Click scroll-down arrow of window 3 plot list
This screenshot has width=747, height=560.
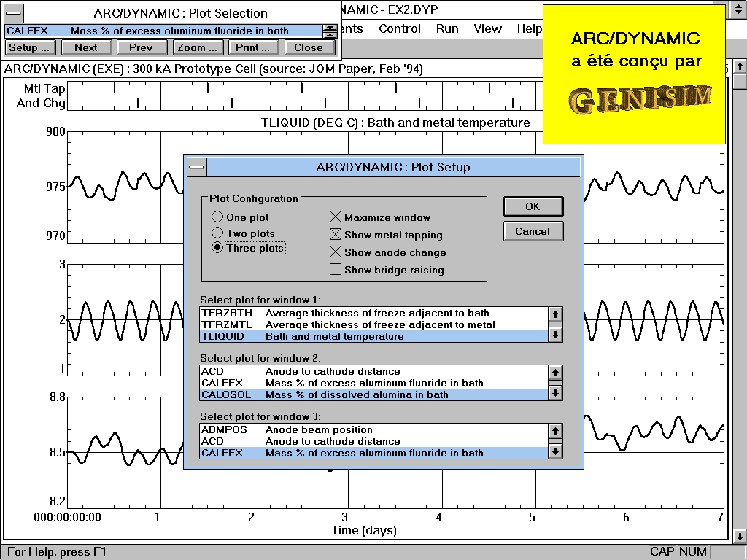(555, 451)
